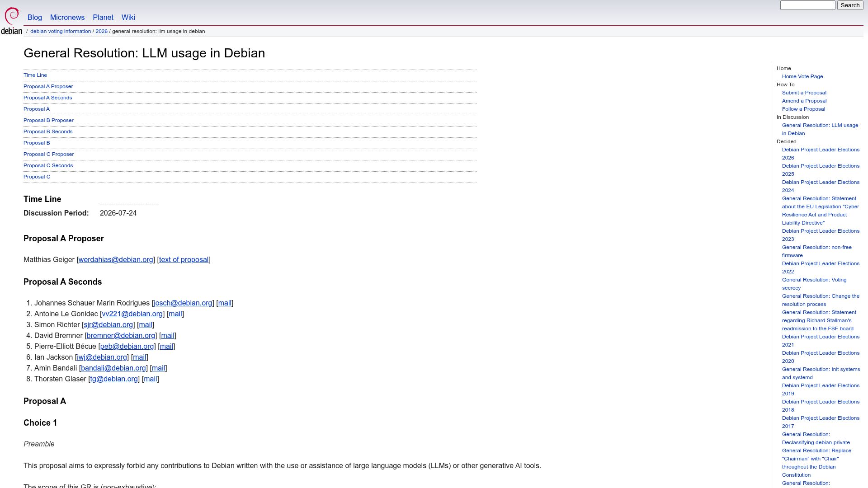The image size is (868, 488).
Task: Open 'General Resolution: Voting secrecy' link
Action: pos(814,284)
